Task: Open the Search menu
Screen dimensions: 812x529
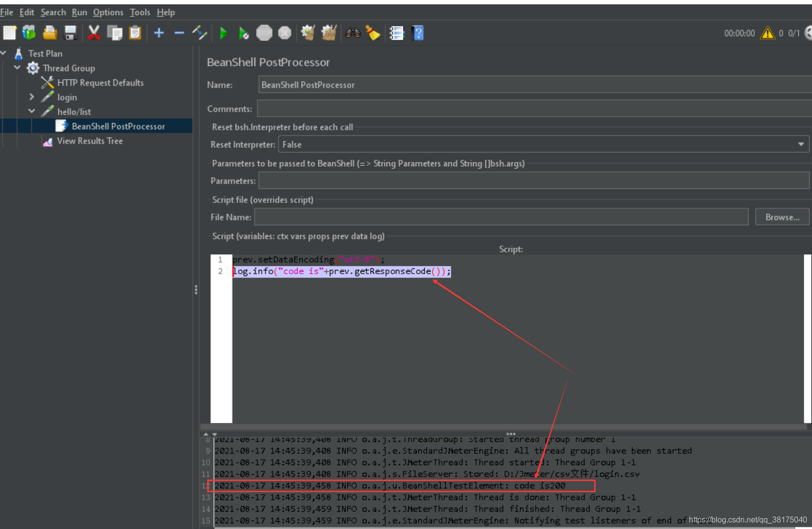Action: click(53, 12)
